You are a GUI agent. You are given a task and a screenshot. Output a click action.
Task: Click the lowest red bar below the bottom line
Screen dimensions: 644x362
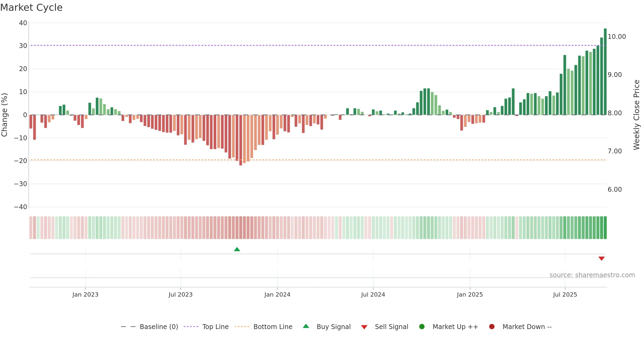(x=241, y=140)
